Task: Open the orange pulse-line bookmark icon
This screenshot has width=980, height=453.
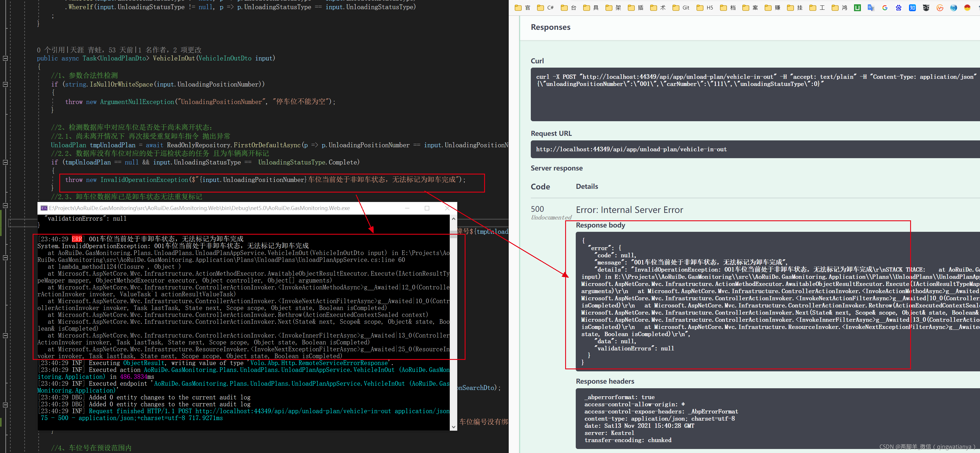Action: coord(940,8)
